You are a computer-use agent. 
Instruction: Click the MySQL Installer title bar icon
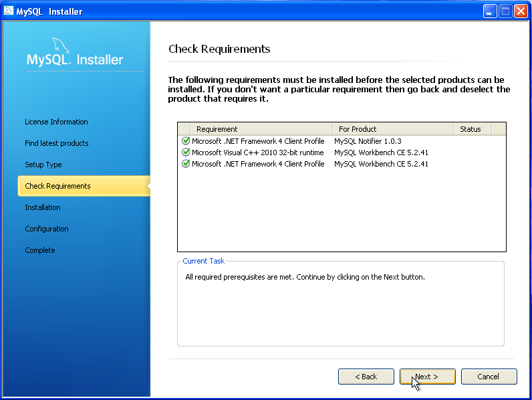(x=9, y=11)
